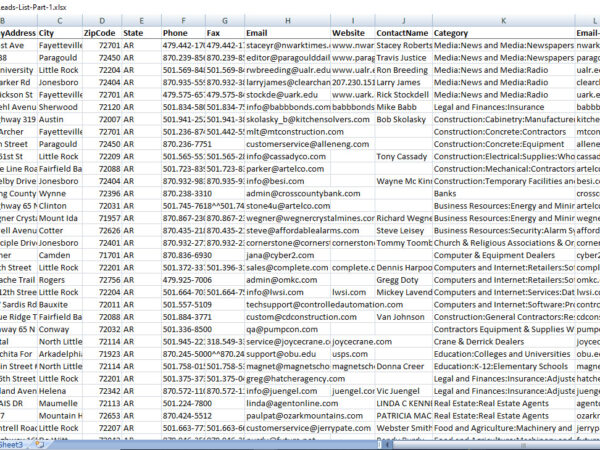Select the 'Bauxite' city cell
Image resolution: width=600 pixels, height=450 pixels.
tap(60, 305)
